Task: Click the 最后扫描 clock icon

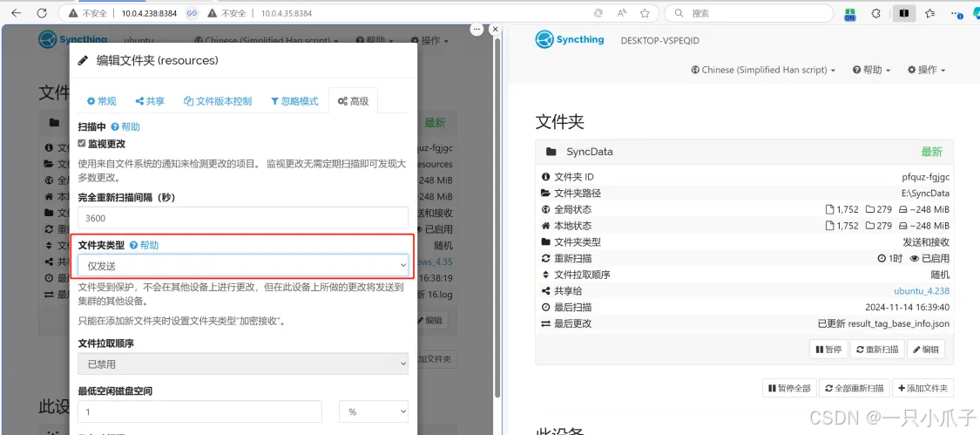Action: point(545,308)
